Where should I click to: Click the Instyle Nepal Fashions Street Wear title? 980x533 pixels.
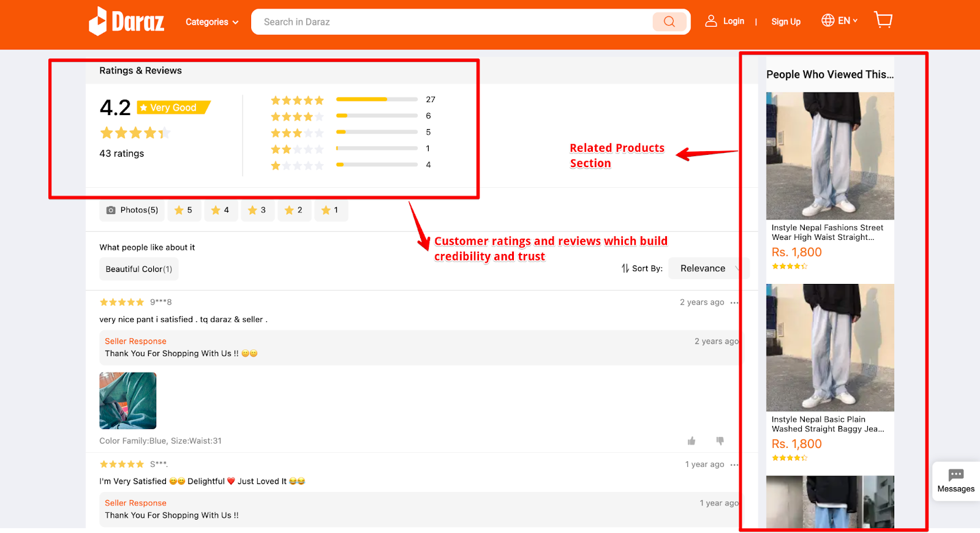pyautogui.click(x=827, y=233)
